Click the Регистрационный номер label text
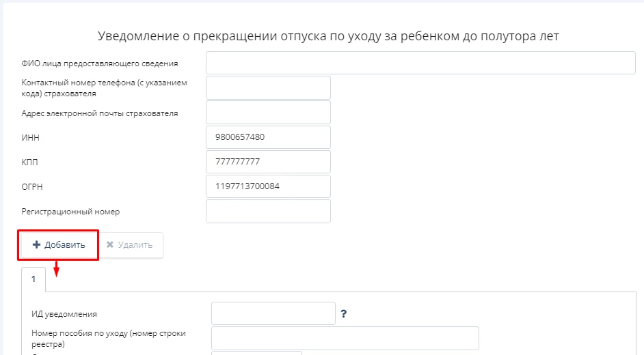644x355 pixels. pyautogui.click(x=70, y=212)
